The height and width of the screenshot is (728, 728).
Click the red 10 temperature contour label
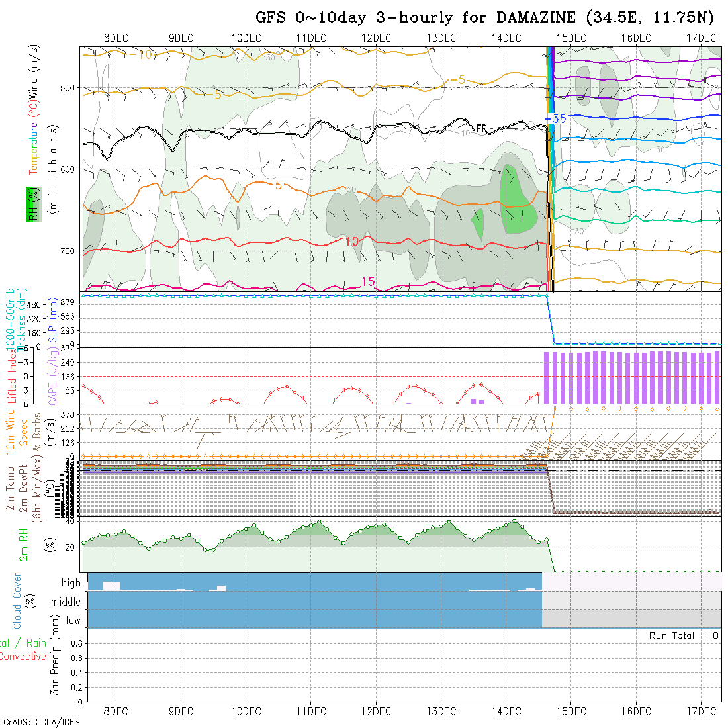point(351,242)
